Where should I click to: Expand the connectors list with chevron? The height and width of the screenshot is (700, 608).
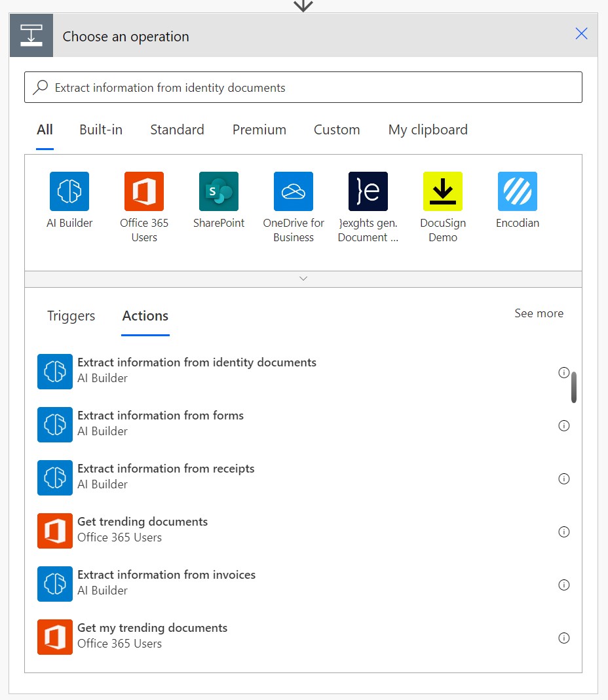[x=303, y=279]
